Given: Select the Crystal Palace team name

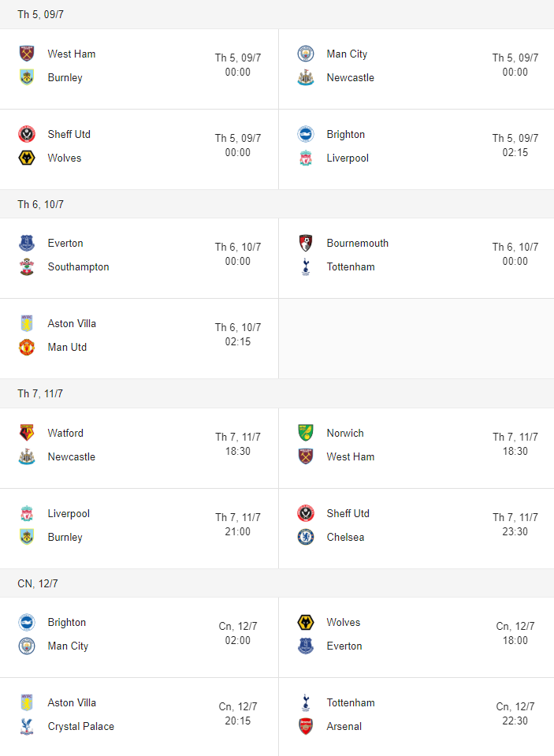Looking at the screenshot, I should 80,726.
